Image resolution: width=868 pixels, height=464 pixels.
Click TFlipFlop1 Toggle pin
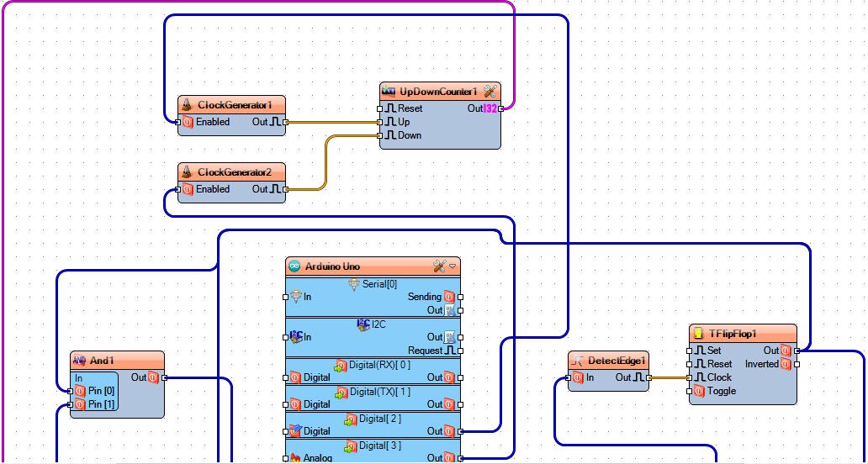pos(689,391)
